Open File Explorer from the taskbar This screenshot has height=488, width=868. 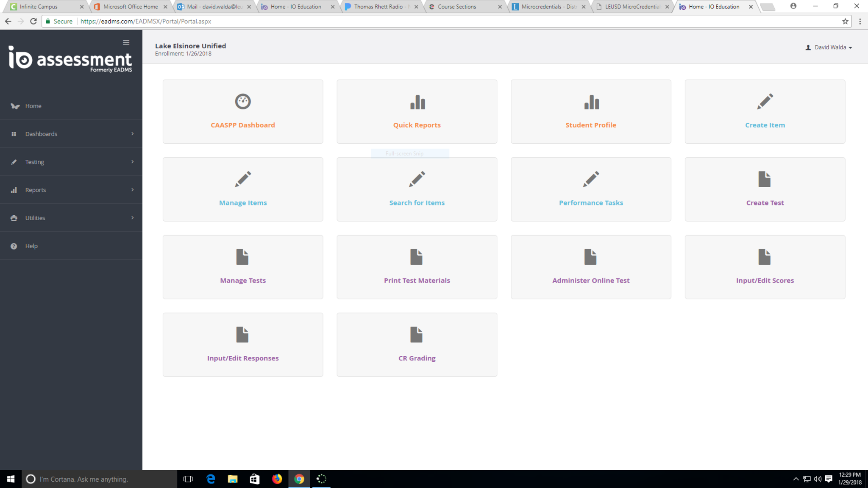(233, 479)
